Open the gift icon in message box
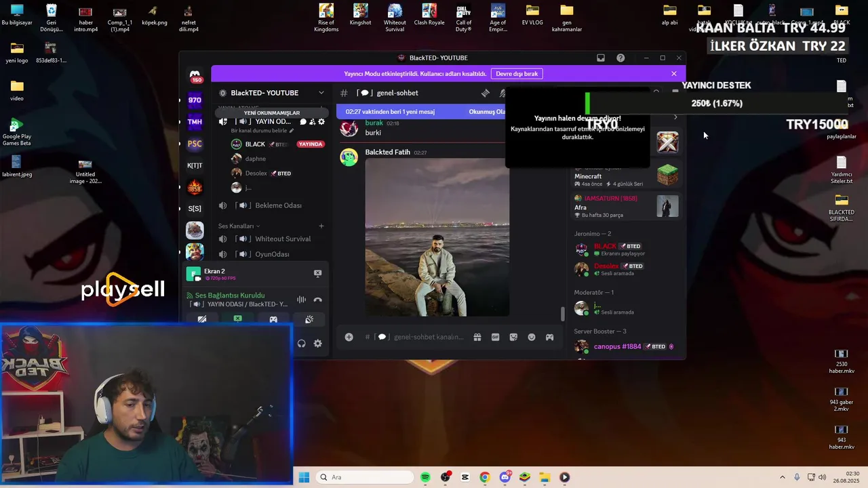The width and height of the screenshot is (868, 488). click(477, 337)
